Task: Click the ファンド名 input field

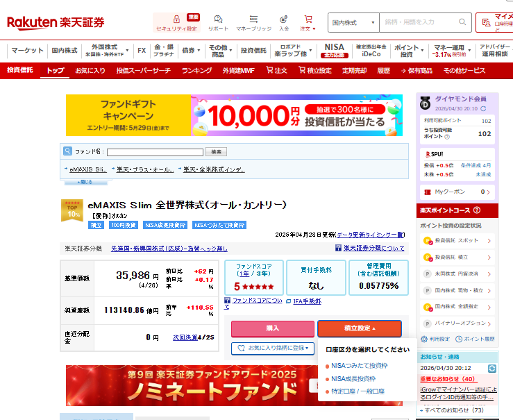Action: [x=155, y=152]
